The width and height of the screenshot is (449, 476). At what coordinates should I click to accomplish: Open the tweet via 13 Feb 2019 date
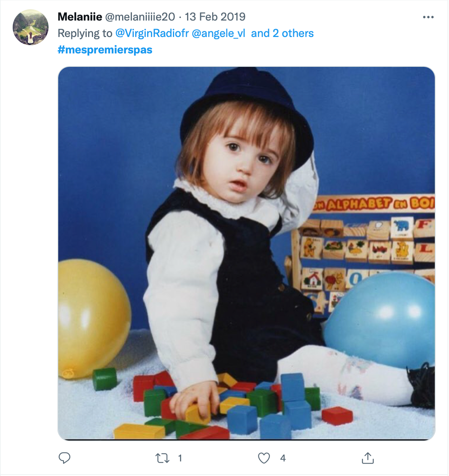click(x=215, y=17)
